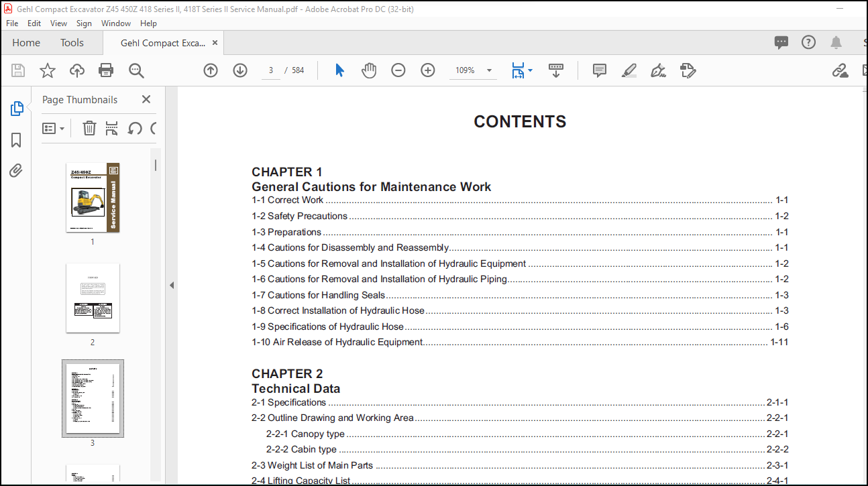This screenshot has height=486, width=868.
Task: Show the Page Thumbnails pane icon
Action: click(x=17, y=109)
